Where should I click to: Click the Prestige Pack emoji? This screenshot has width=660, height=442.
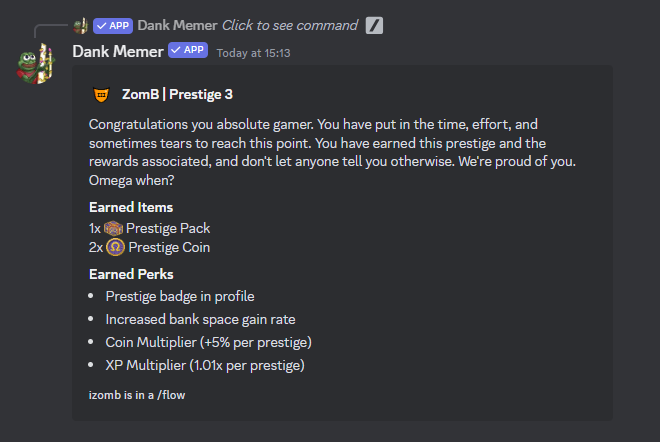(x=113, y=228)
